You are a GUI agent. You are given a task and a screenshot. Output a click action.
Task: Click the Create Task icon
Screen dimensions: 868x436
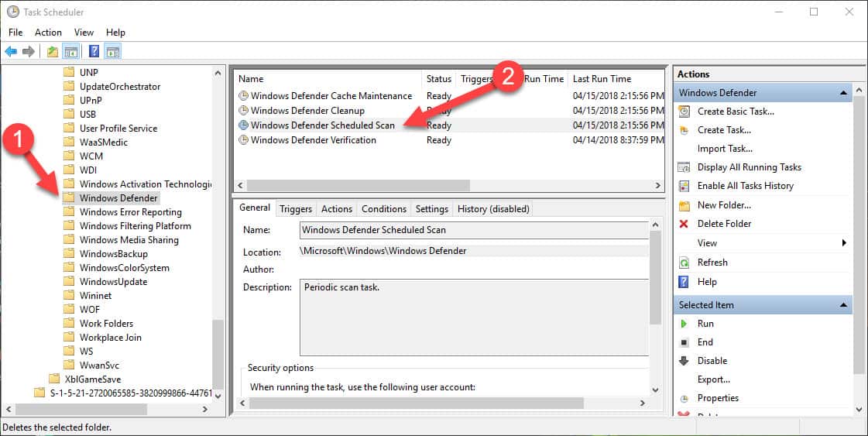(x=684, y=130)
